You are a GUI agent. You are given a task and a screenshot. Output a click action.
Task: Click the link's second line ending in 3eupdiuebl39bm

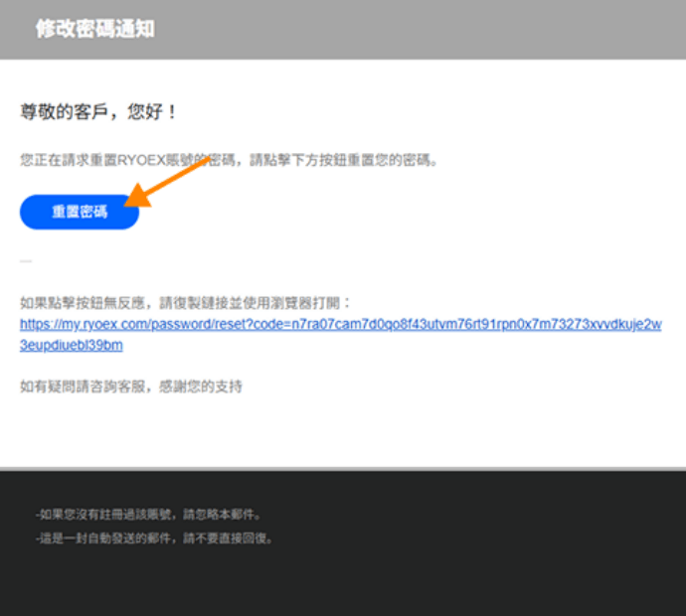click(x=72, y=346)
